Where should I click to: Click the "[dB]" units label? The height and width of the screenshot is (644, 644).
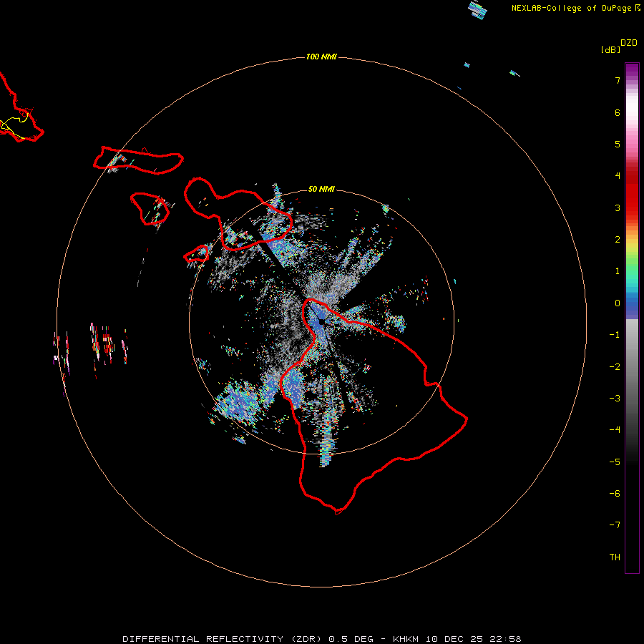611,49
